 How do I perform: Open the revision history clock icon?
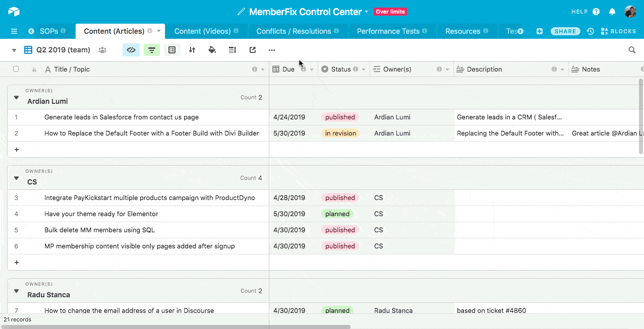590,31
